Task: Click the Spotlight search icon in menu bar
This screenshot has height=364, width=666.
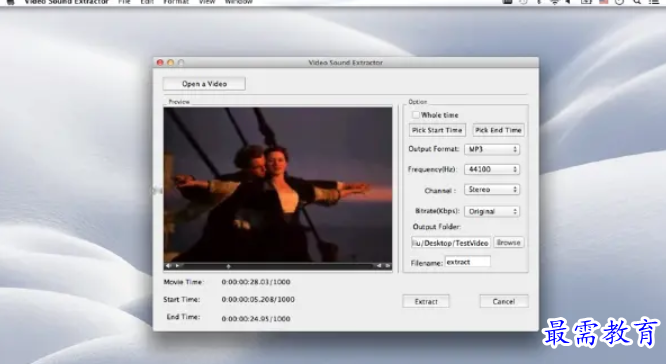Action: tap(637, 2)
